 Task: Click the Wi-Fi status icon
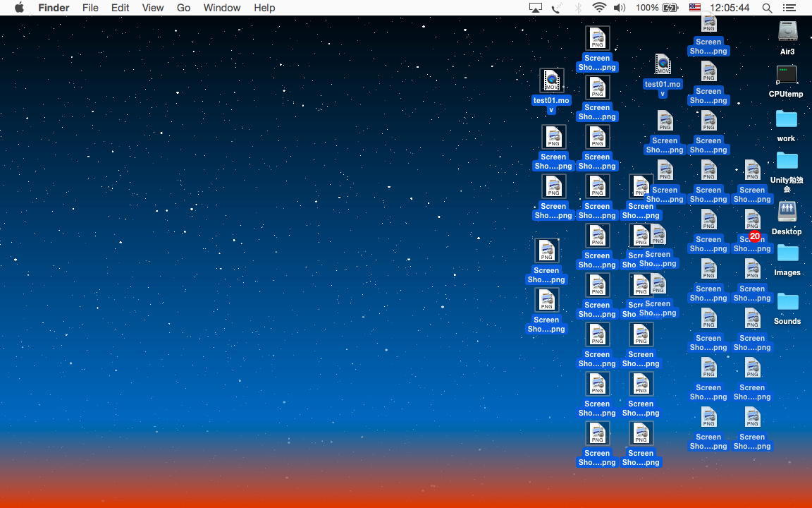tap(599, 8)
